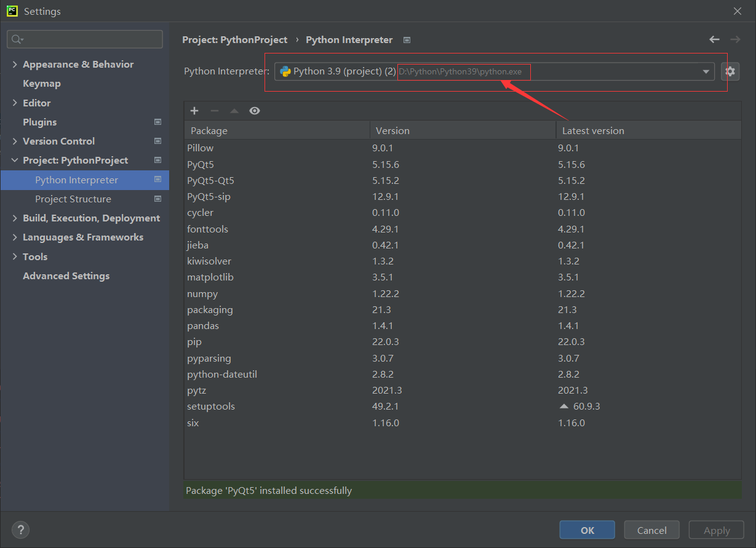Click the setuptools latest version 60.9.3
The width and height of the screenshot is (756, 548).
(587, 407)
